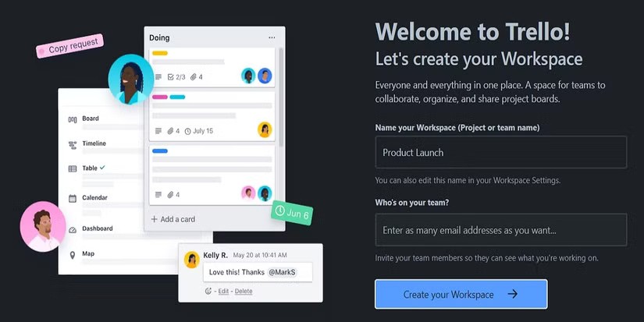Click the Copy request pink tag
The height and width of the screenshot is (322, 644).
tap(69, 48)
